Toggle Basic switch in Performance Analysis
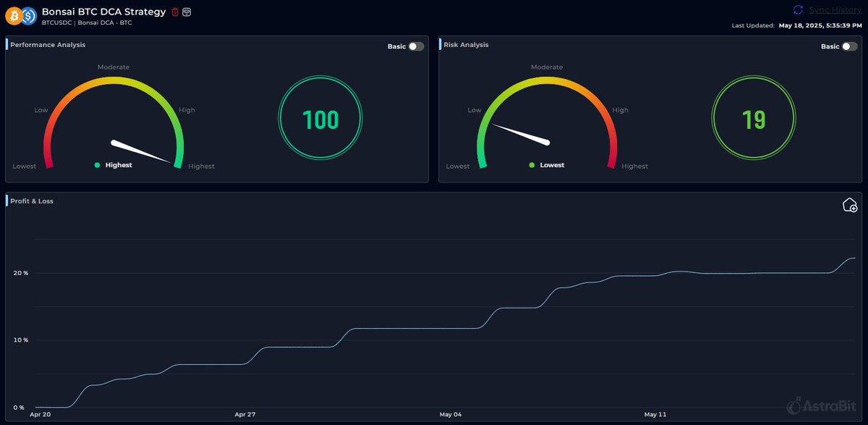The image size is (868, 425). tap(416, 46)
